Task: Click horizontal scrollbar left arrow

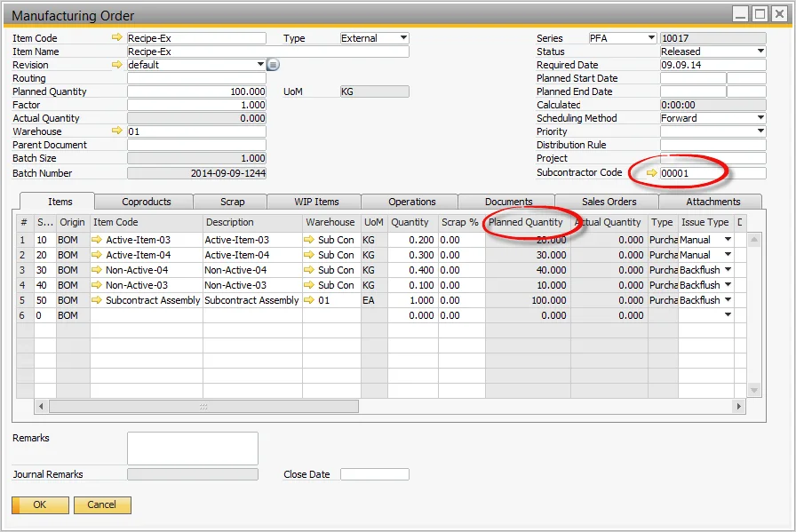Action: (41, 406)
